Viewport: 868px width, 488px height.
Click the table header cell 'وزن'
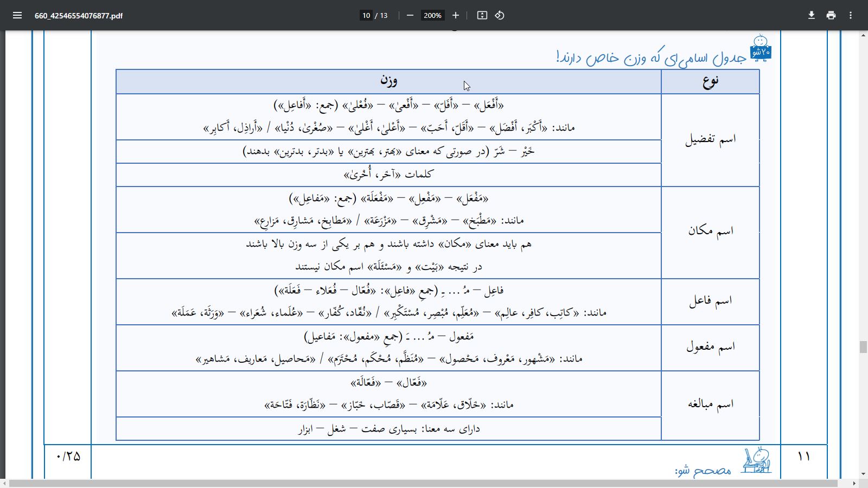388,81
